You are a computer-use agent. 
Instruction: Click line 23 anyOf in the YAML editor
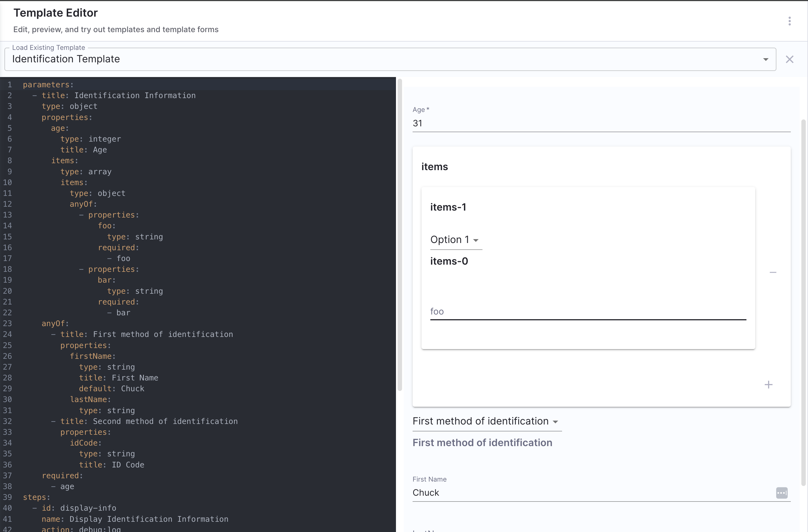55,323
